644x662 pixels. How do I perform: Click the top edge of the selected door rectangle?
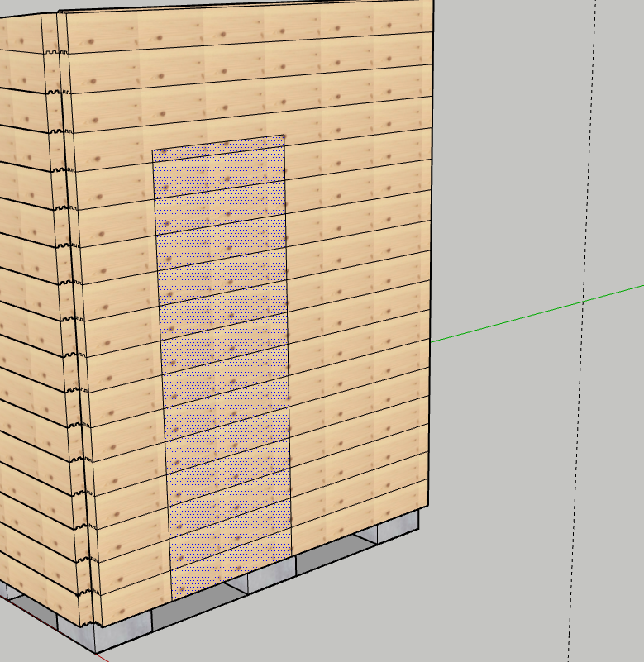point(219,142)
